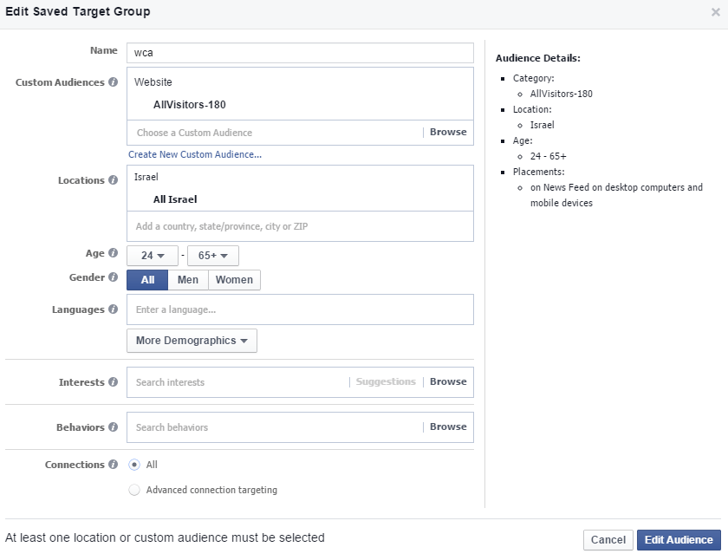Select the AllVisitors-180 custom audience entry
The width and height of the screenshot is (728, 560).
[190, 105]
